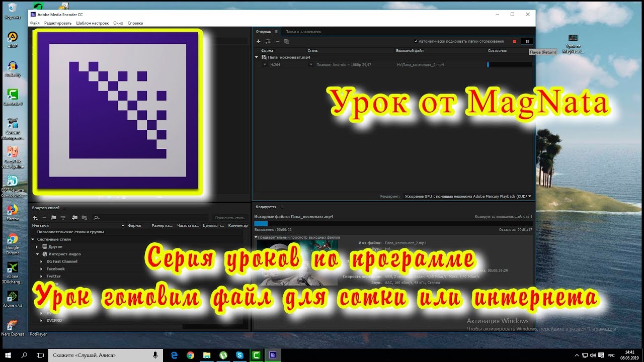644x362 pixels.
Task: Open Microsoft Edge from the taskbar
Action: (174, 355)
